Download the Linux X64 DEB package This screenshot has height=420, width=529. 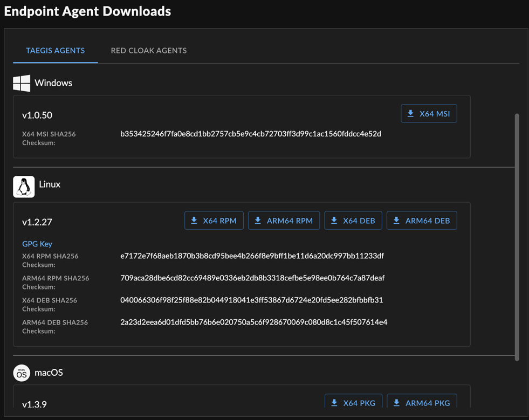(353, 221)
